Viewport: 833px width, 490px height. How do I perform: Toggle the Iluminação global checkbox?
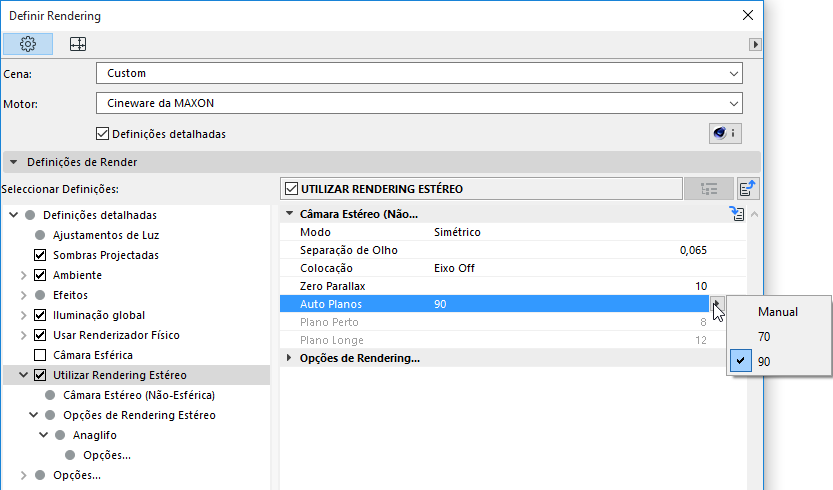40,315
